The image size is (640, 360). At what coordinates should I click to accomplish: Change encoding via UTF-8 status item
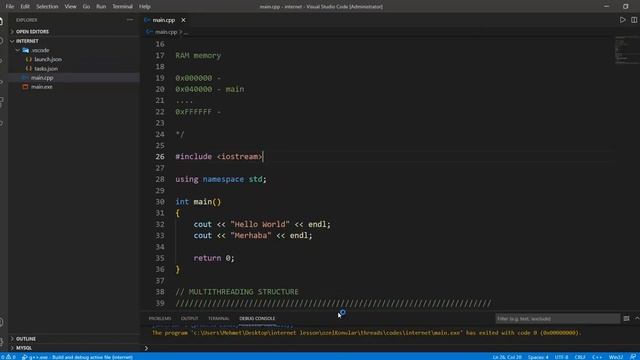pyautogui.click(x=561, y=357)
